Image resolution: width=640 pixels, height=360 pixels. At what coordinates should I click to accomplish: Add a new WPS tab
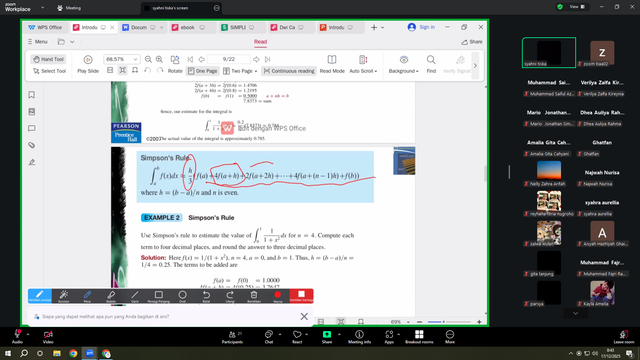[374, 27]
